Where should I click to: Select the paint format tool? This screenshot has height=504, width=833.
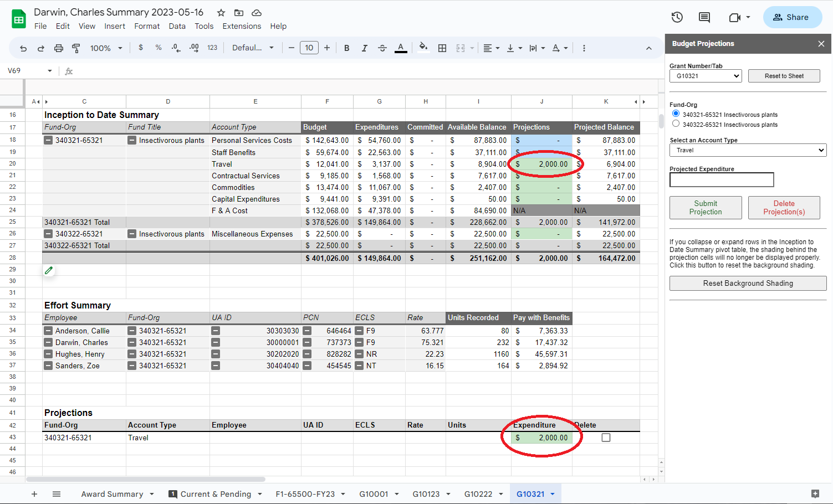tap(76, 48)
